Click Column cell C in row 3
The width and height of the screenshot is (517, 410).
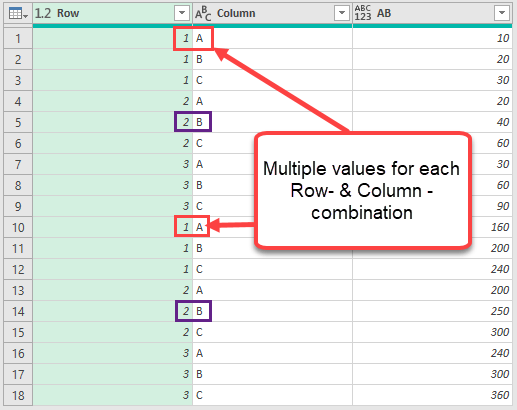[272, 80]
